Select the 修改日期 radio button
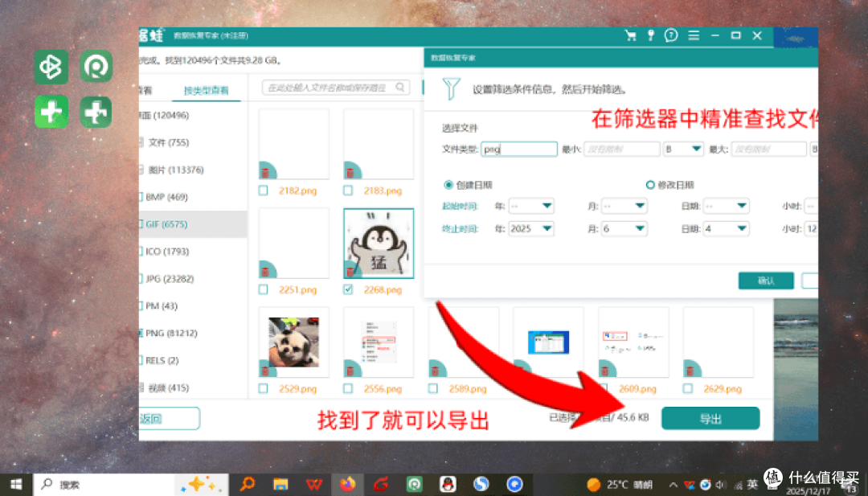Viewport: 868px width, 496px height. click(650, 185)
